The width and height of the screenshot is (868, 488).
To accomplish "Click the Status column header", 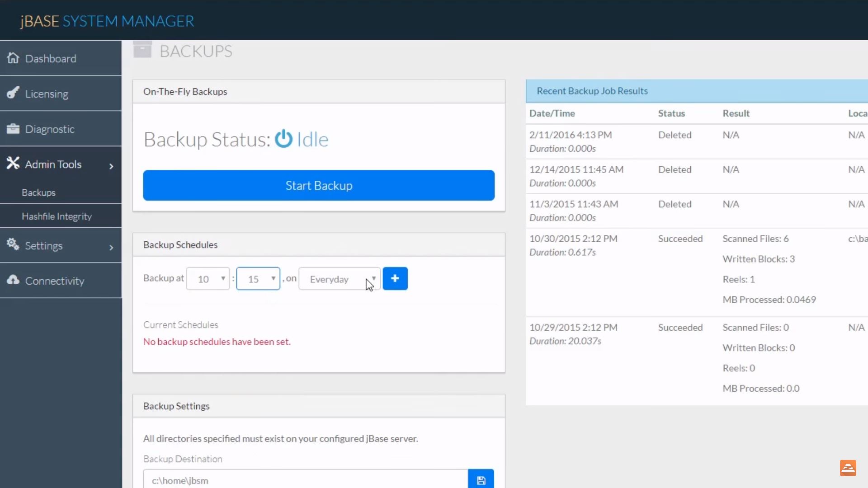I will click(x=671, y=113).
